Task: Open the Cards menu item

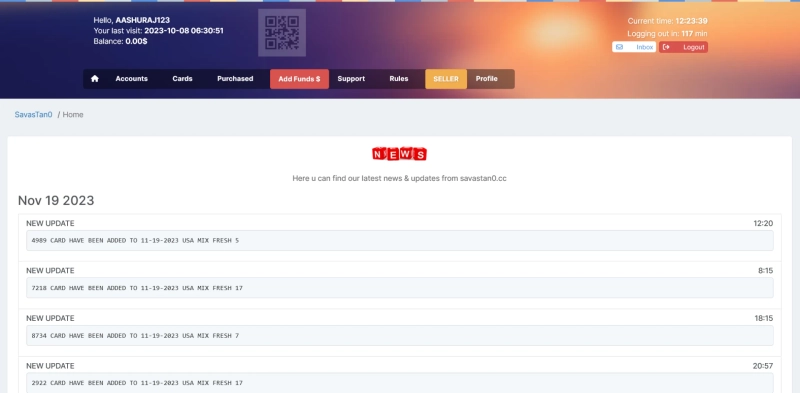Action: [x=182, y=79]
